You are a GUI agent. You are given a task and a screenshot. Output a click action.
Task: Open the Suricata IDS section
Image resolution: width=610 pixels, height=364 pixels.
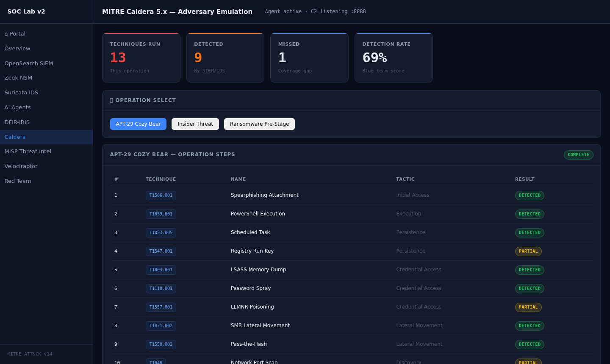[46, 93]
